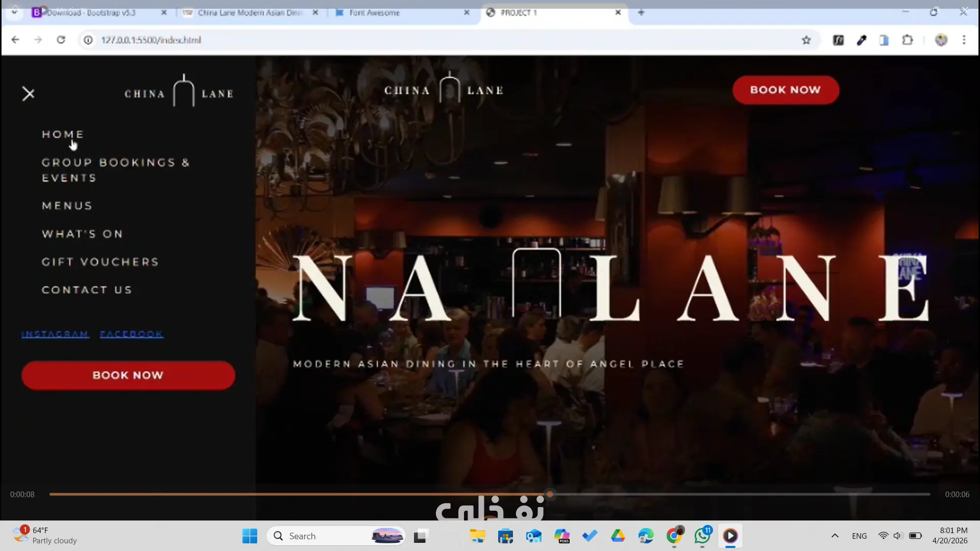
Task: Open the Chrome profile avatar
Action: pyautogui.click(x=941, y=40)
